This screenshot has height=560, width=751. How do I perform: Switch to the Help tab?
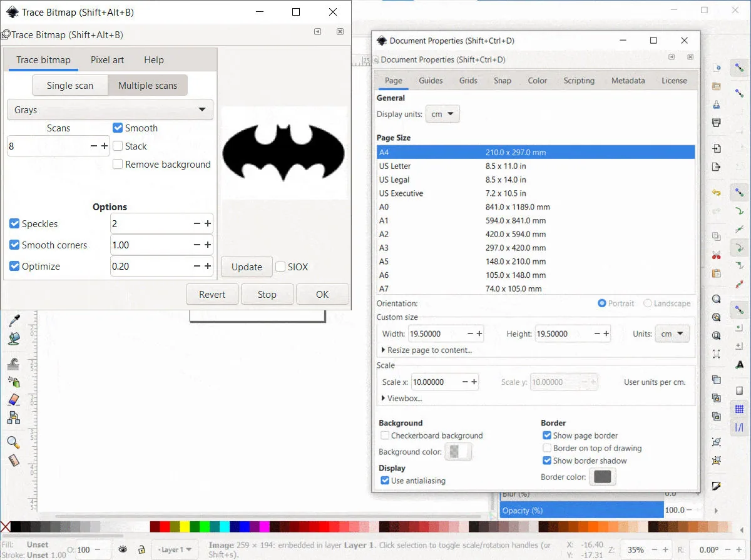click(x=154, y=60)
